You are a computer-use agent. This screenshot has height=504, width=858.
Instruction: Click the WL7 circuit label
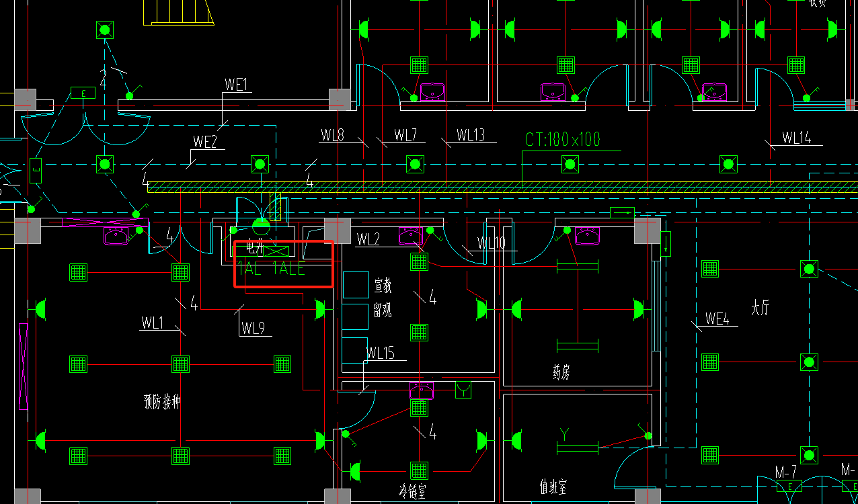(405, 135)
